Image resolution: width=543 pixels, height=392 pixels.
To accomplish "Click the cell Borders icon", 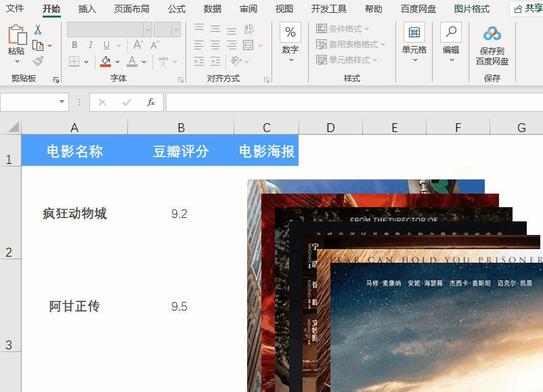I will click(74, 62).
